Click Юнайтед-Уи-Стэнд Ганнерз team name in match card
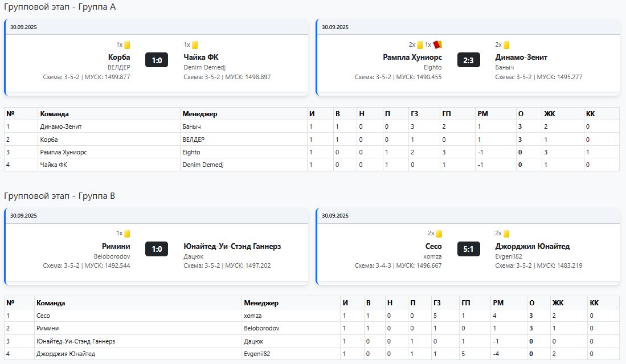 pyautogui.click(x=232, y=247)
